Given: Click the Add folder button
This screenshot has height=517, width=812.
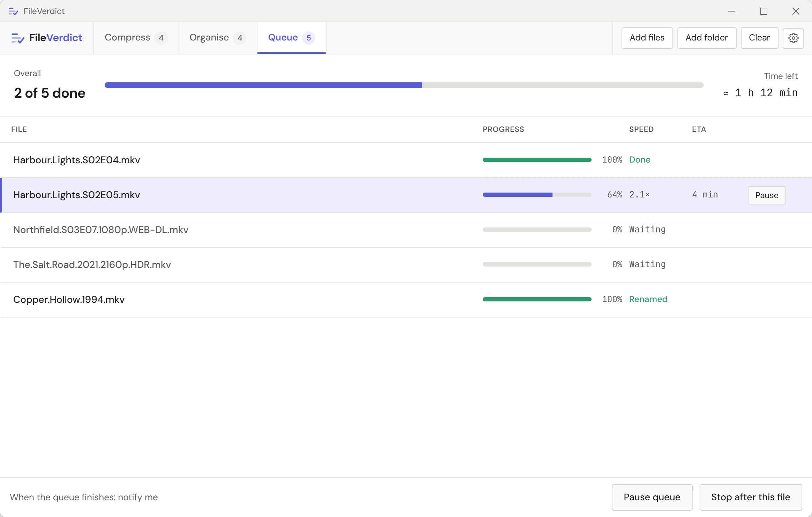Looking at the screenshot, I should pyautogui.click(x=707, y=38).
